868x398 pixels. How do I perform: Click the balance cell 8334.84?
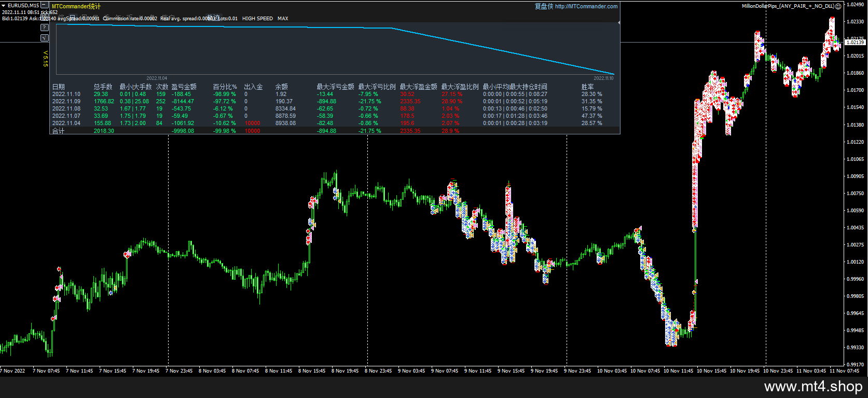285,109
